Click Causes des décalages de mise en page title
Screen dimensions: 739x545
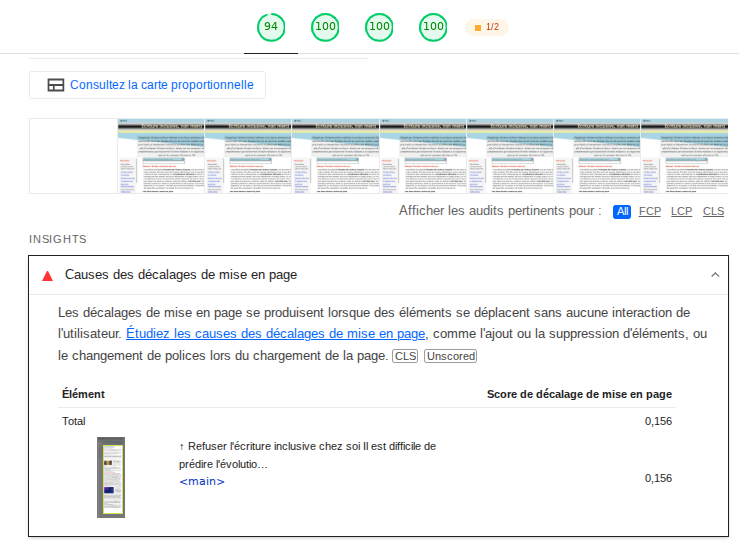point(181,275)
